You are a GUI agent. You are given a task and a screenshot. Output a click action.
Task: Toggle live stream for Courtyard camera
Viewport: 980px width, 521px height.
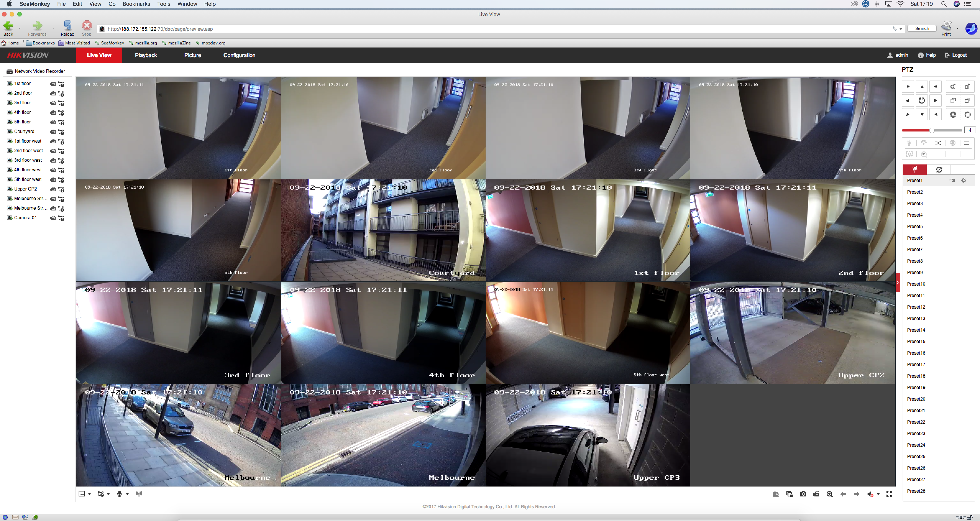[53, 132]
